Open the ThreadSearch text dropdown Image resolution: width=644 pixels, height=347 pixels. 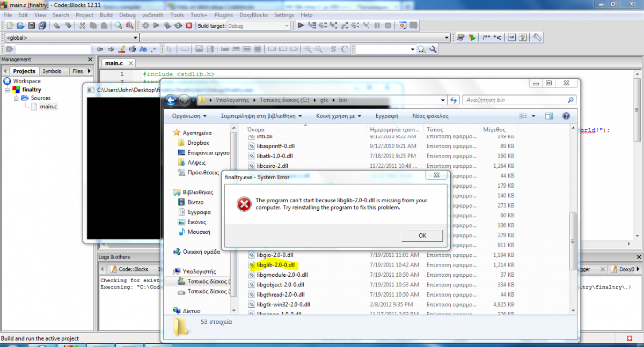(x=413, y=49)
